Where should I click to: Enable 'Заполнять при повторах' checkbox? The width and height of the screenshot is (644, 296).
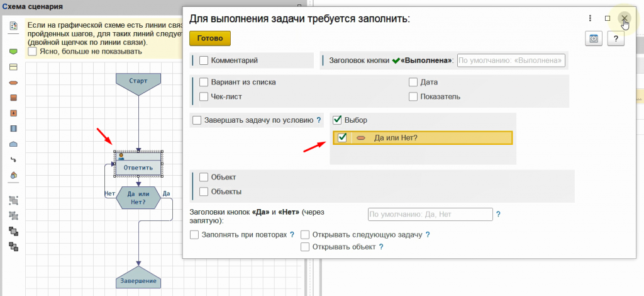pos(194,235)
